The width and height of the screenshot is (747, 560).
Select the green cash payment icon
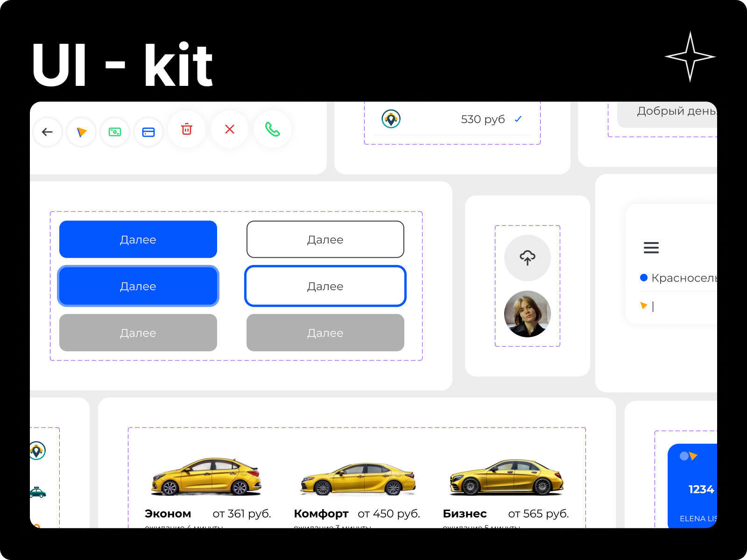coord(115,132)
